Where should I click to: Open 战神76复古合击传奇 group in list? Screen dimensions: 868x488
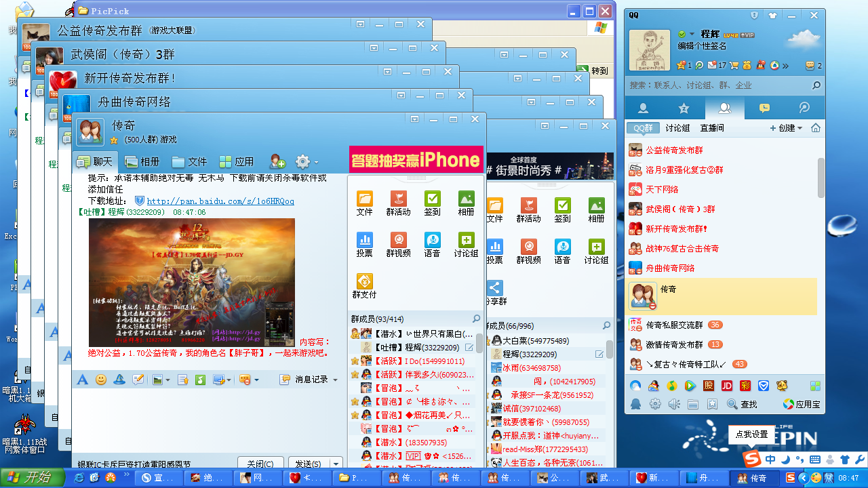(682, 249)
